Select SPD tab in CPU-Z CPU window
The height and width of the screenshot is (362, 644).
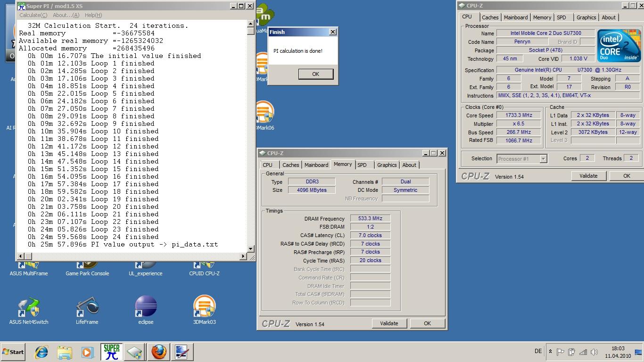pyautogui.click(x=561, y=17)
